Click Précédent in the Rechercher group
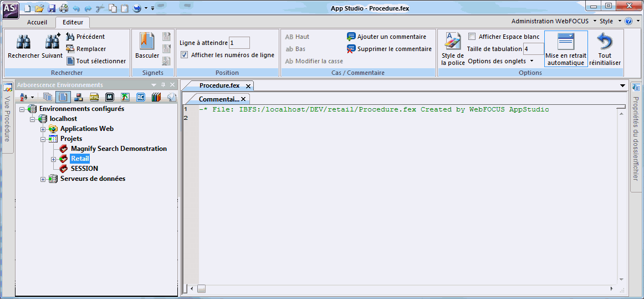The width and height of the screenshot is (644, 299). tap(86, 37)
